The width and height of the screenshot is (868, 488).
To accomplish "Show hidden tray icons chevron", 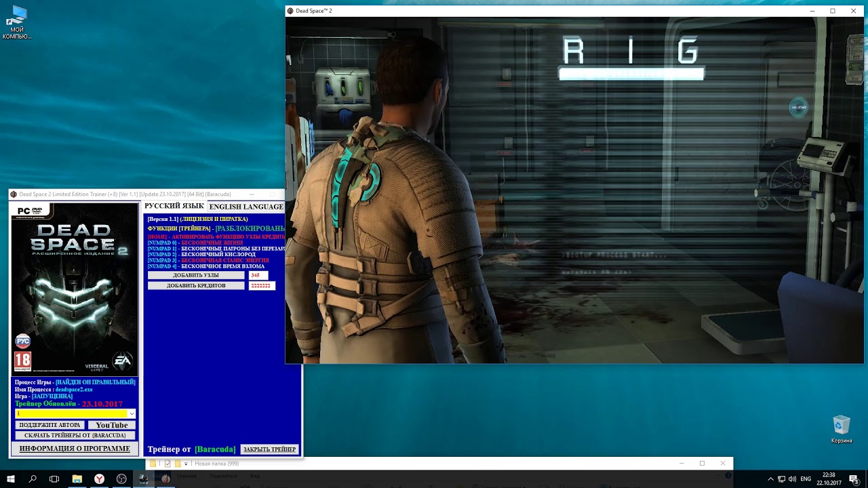I will (771, 479).
